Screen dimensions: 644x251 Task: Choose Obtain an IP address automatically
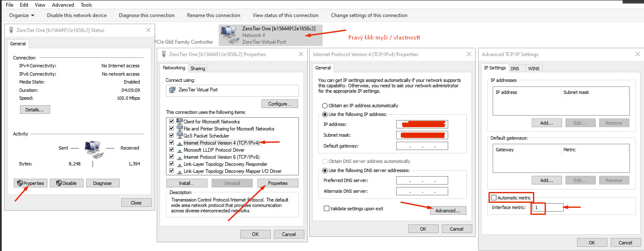point(325,106)
